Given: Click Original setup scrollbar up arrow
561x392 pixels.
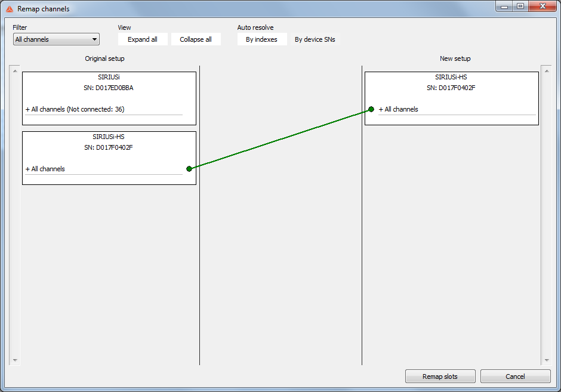Looking at the screenshot, I should (x=15, y=71).
